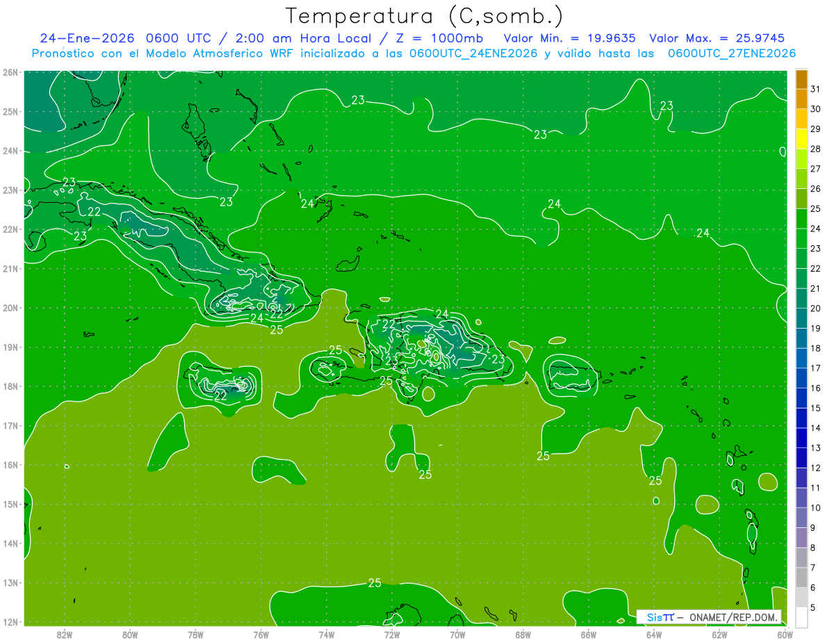
Task: Click the 25N latitude axis label
Action: 10,111
